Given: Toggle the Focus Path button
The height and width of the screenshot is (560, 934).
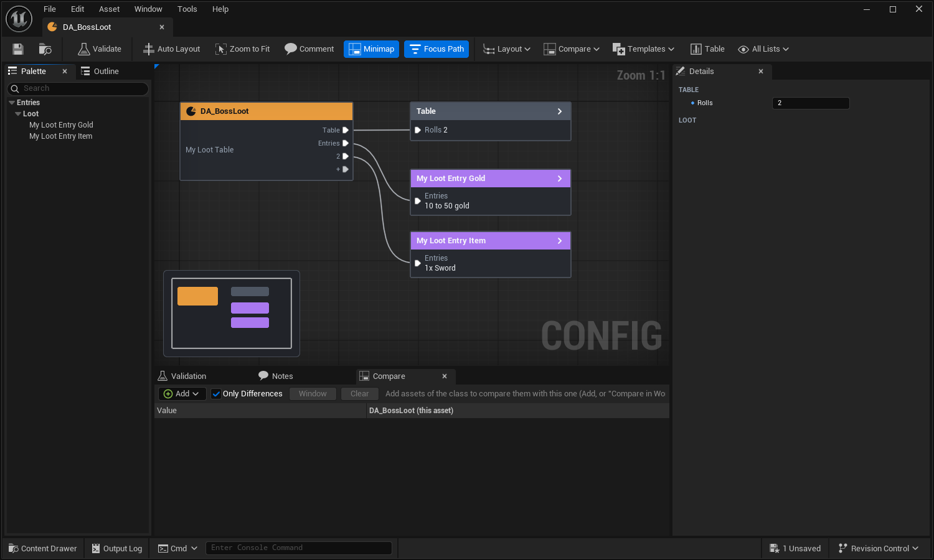Looking at the screenshot, I should 436,49.
